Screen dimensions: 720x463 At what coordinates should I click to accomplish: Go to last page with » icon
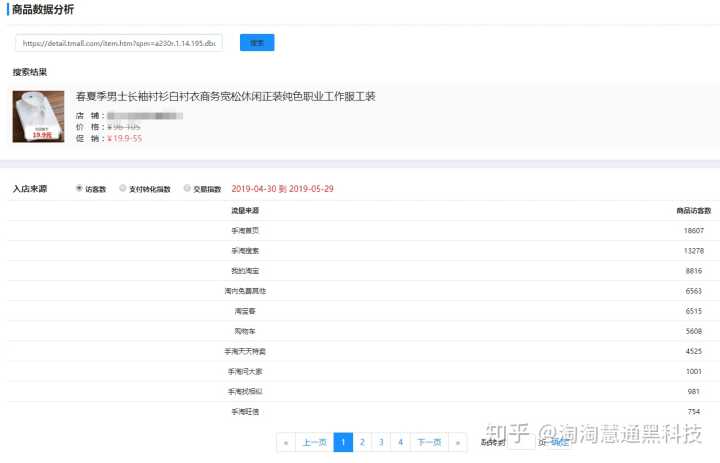457,442
